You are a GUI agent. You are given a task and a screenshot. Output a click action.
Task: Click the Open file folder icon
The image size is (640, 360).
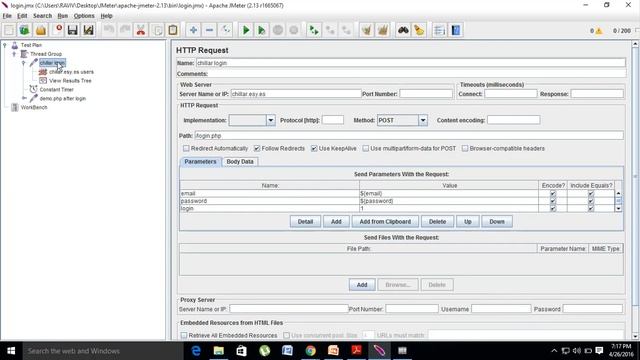pyautogui.click(x=41, y=30)
